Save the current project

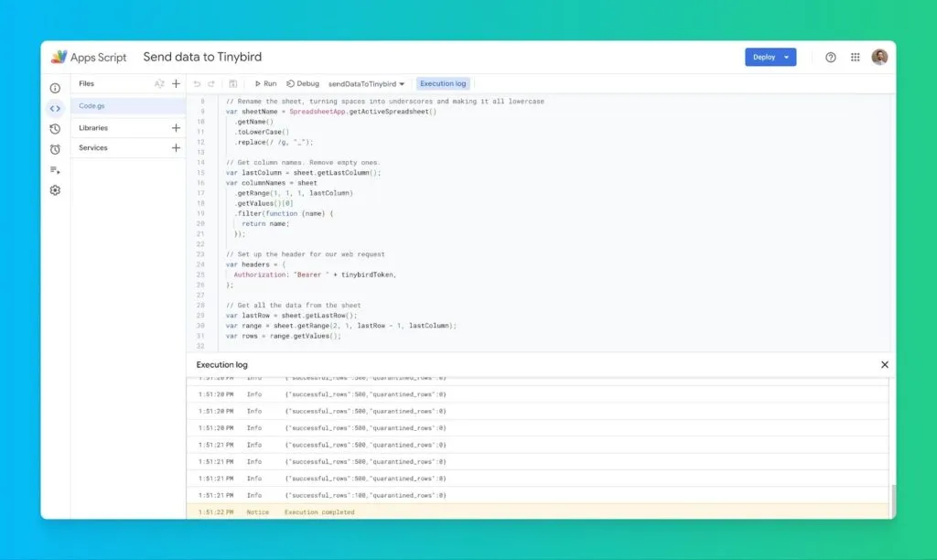(x=234, y=83)
